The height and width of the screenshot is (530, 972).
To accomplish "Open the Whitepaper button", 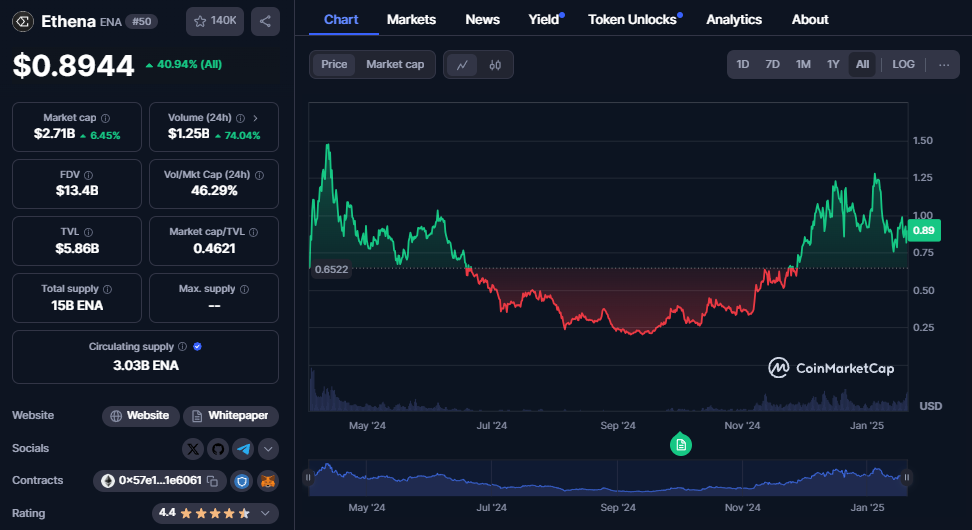I will click(x=231, y=416).
